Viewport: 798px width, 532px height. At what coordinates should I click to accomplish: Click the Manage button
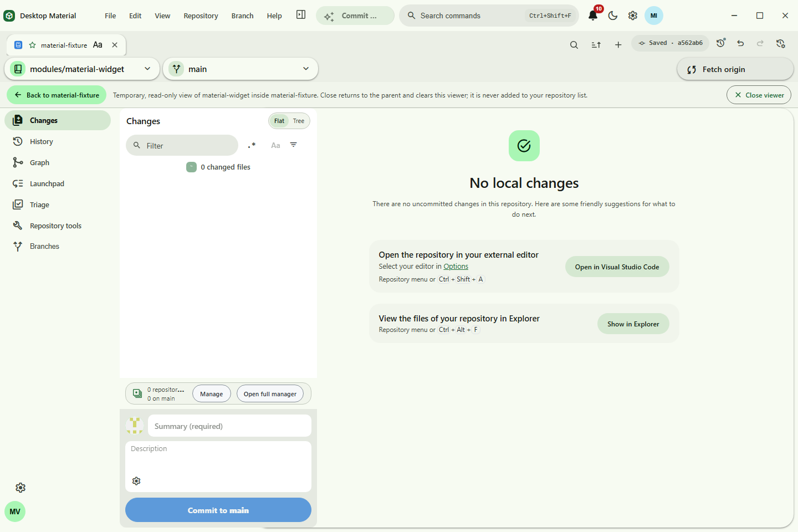coord(212,393)
